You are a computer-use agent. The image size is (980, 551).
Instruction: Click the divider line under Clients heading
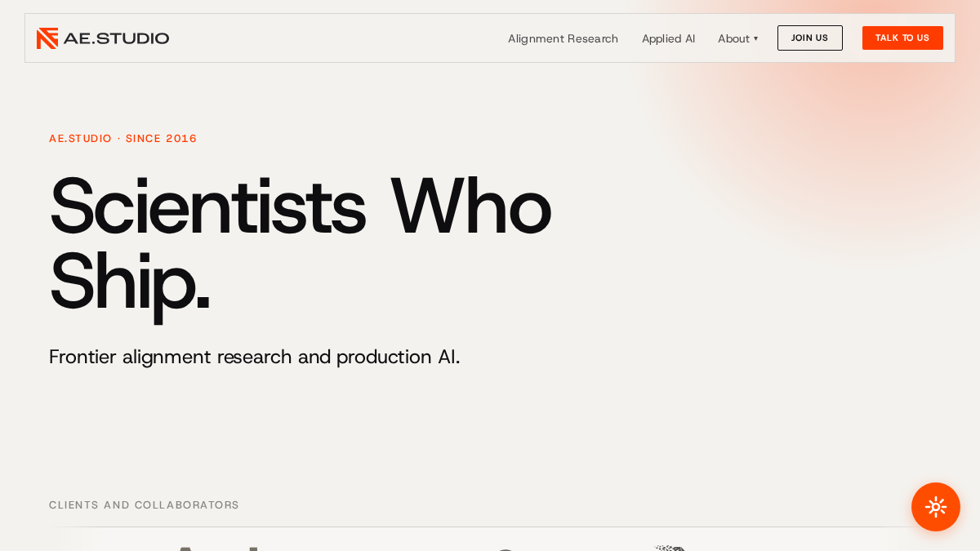coord(490,527)
